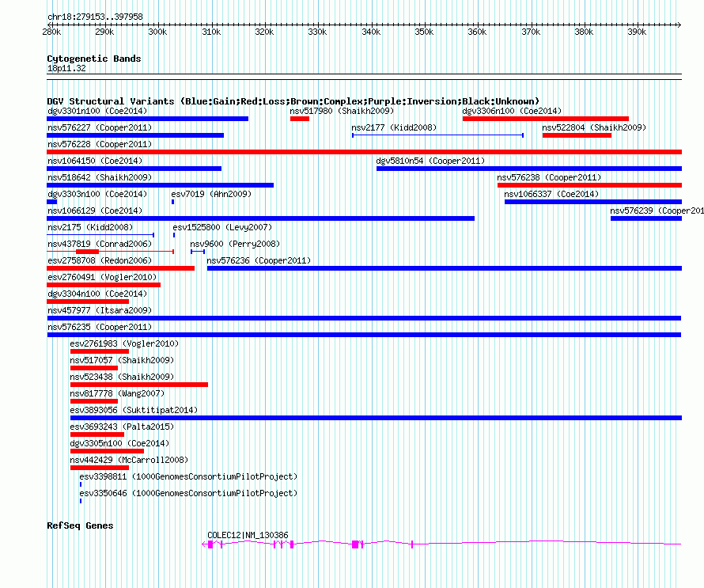Click nsv437819 (Conrad2006) loss variant
Screen dimensions: 704x588
coord(110,252)
